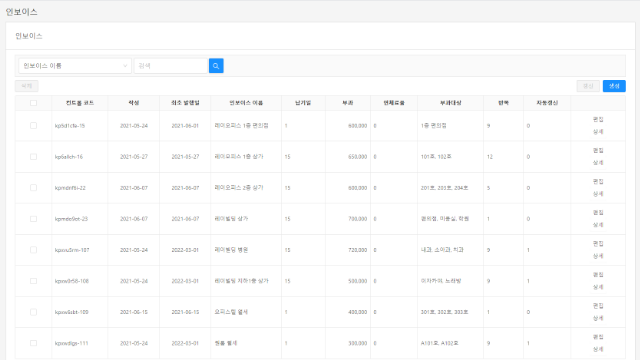640x360 pixels.
Task: Click 편집 in the row ending -111
Action: 598,337
